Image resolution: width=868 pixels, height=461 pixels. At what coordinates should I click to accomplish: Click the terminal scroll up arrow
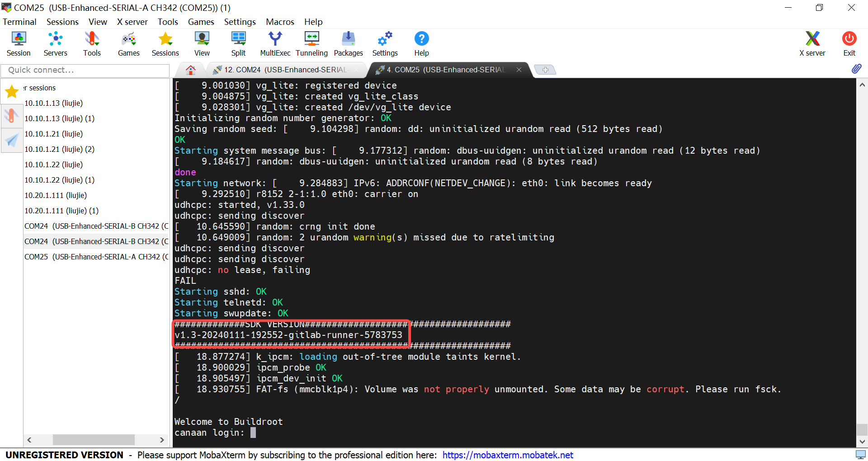coord(862,85)
